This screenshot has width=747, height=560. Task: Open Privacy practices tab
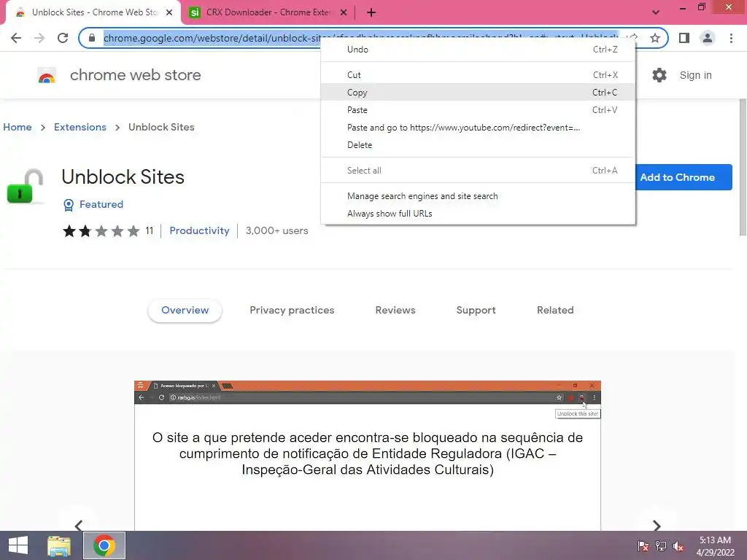(292, 310)
